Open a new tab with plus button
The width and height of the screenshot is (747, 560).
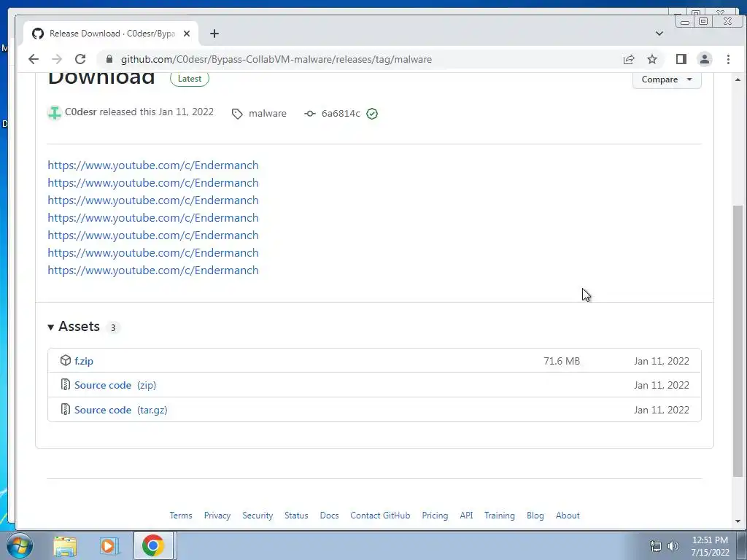tap(214, 34)
